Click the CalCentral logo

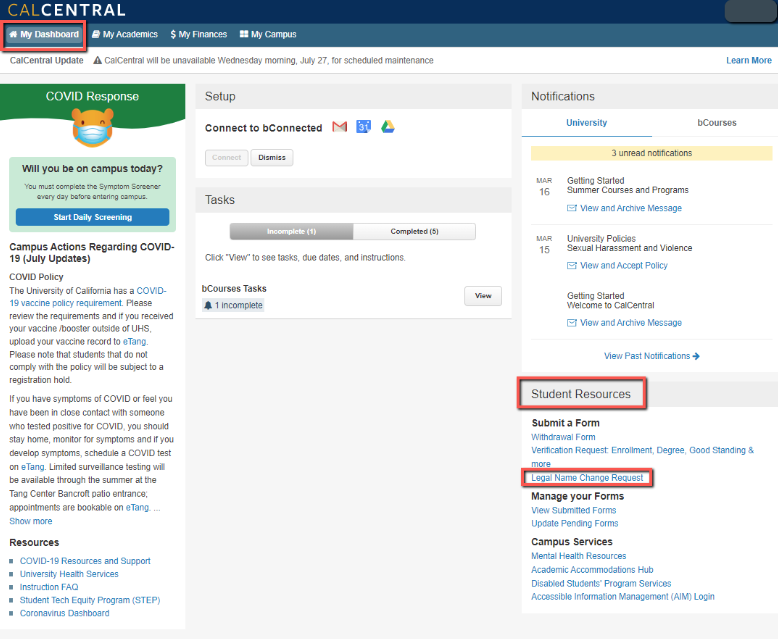point(66,10)
